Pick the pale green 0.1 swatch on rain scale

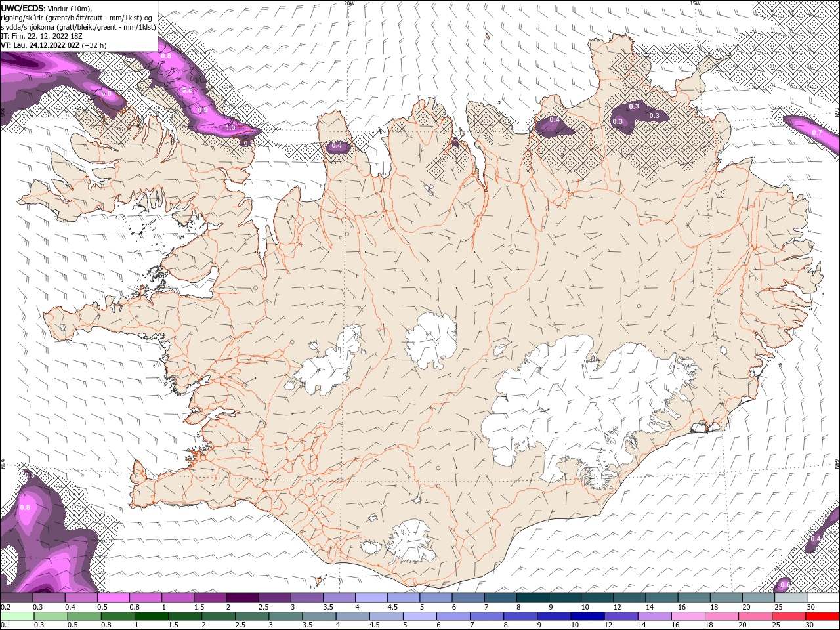[16, 616]
